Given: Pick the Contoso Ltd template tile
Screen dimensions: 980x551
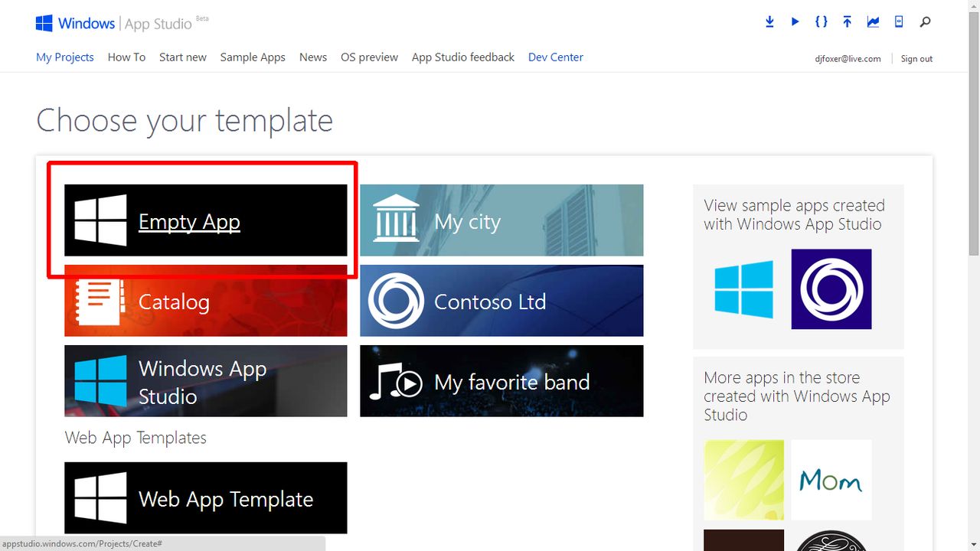Looking at the screenshot, I should (x=501, y=301).
